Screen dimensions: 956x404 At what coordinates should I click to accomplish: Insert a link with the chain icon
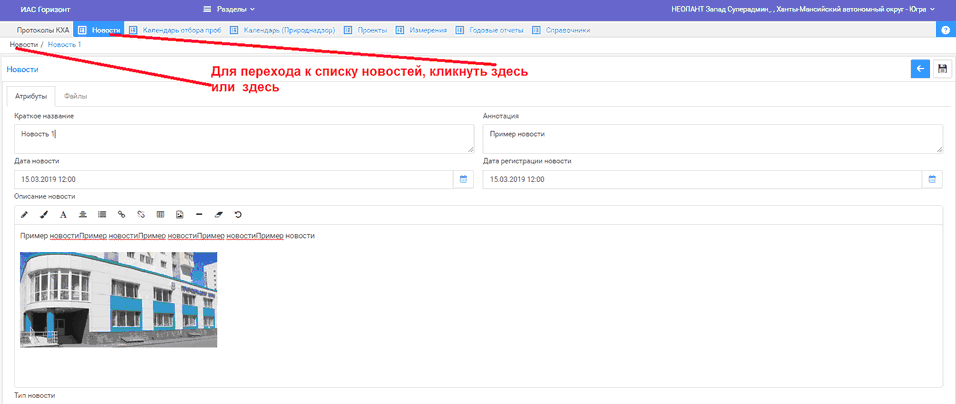[121, 214]
